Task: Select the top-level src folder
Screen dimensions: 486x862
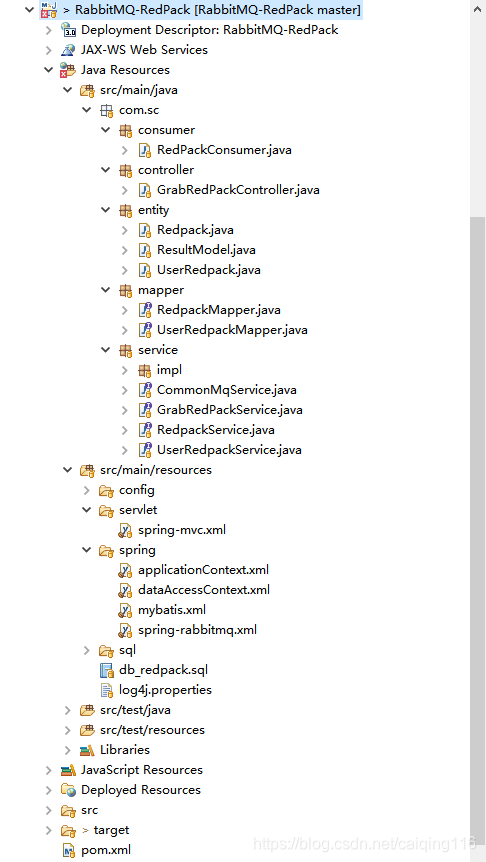Action: pyautogui.click(x=90, y=810)
